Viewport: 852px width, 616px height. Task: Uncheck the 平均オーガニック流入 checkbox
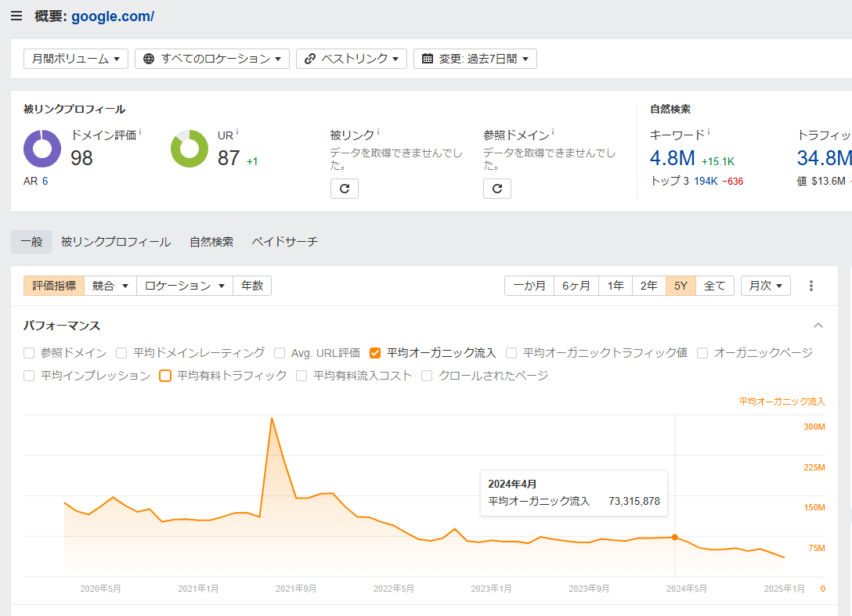click(x=375, y=353)
